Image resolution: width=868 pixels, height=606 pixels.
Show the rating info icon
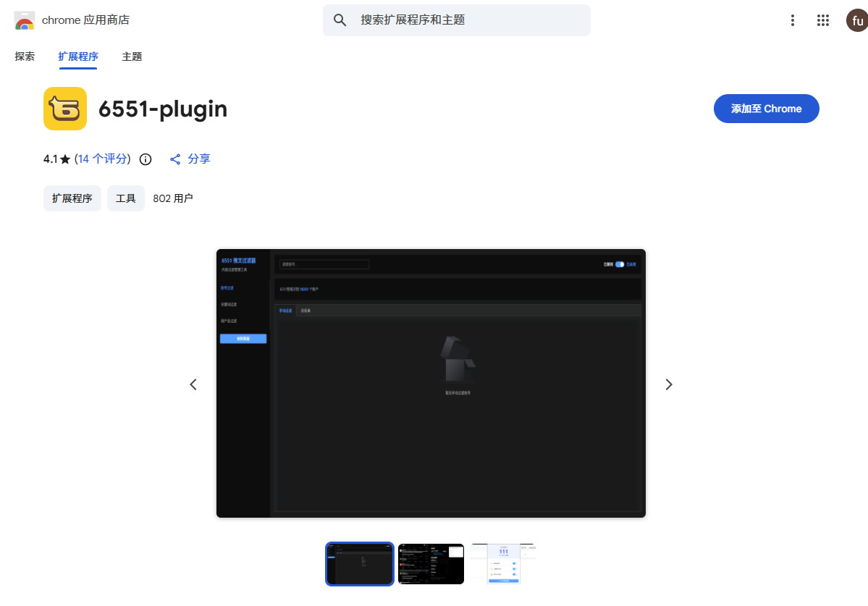(146, 159)
